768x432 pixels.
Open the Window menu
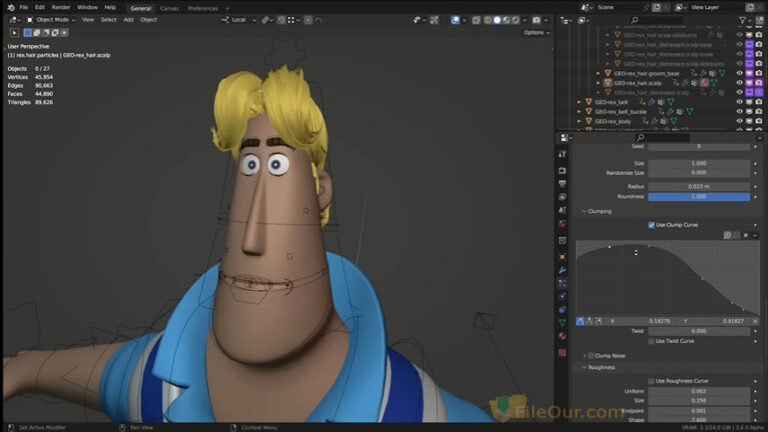coord(88,7)
